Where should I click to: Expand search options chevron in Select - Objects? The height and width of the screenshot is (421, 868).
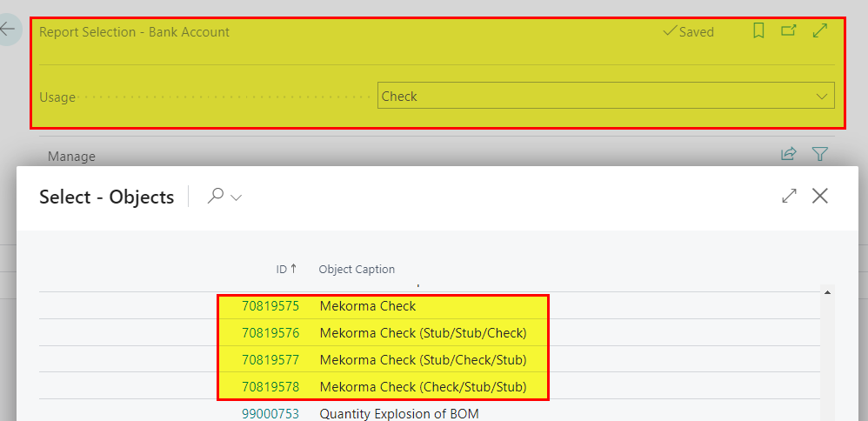pyautogui.click(x=237, y=197)
